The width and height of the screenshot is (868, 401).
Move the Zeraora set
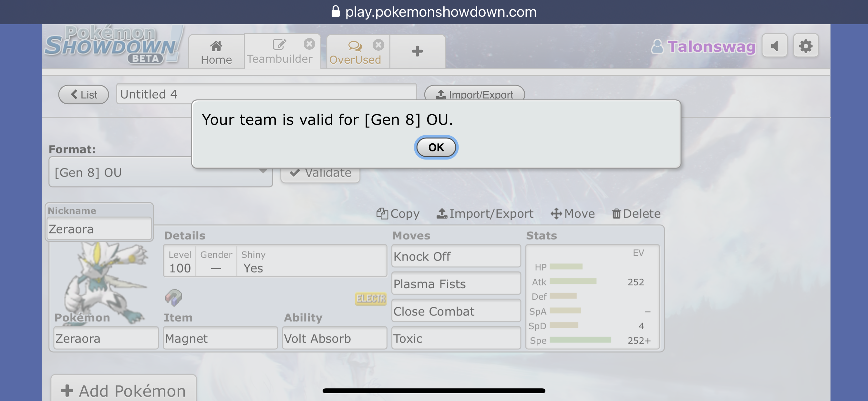coord(573,214)
